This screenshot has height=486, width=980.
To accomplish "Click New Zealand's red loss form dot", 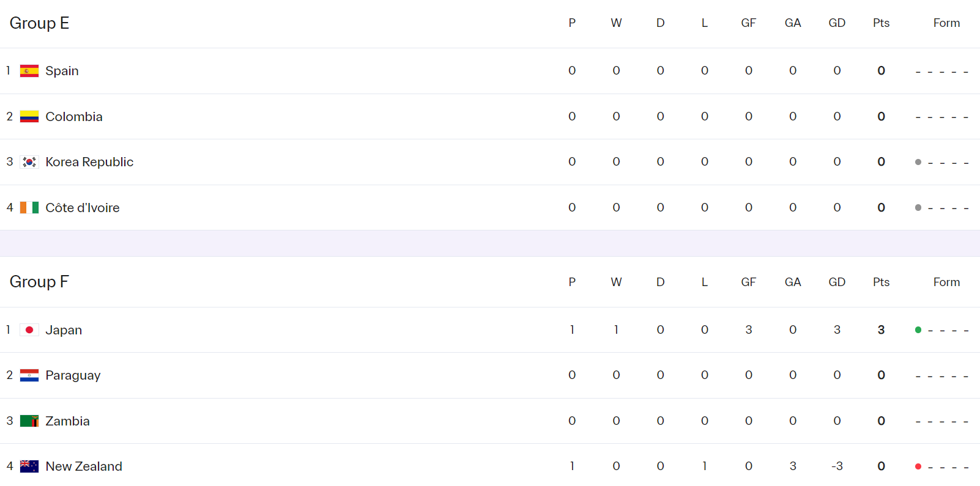I will pos(918,466).
